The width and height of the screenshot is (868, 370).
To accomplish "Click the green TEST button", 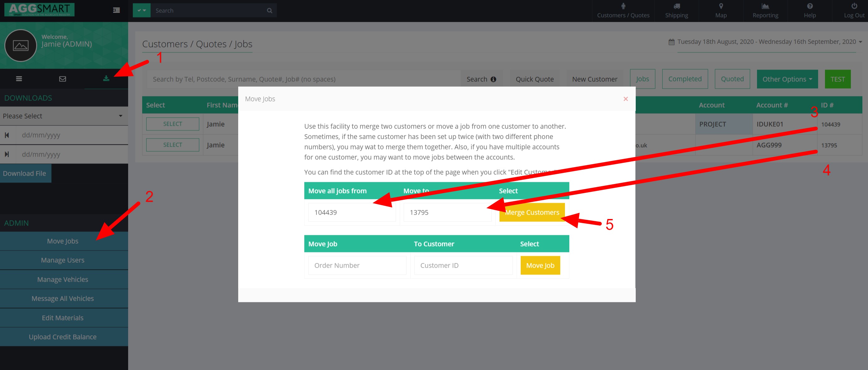I will [837, 79].
